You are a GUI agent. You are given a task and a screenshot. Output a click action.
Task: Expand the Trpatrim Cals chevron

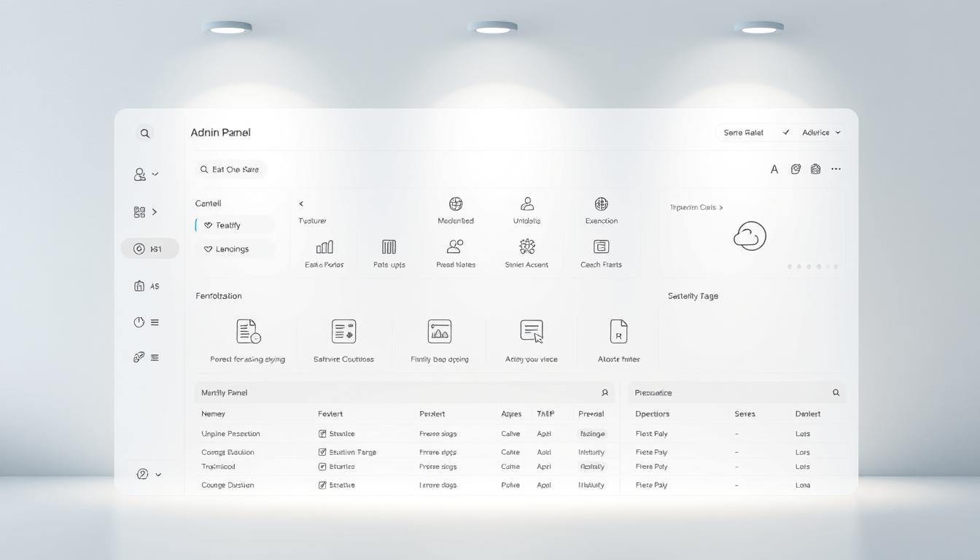click(x=721, y=208)
